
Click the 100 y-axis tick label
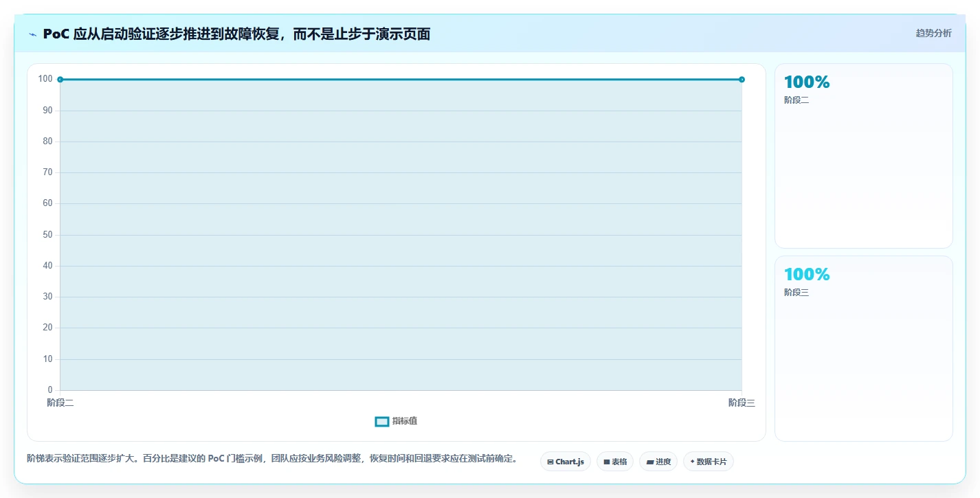pyautogui.click(x=45, y=79)
